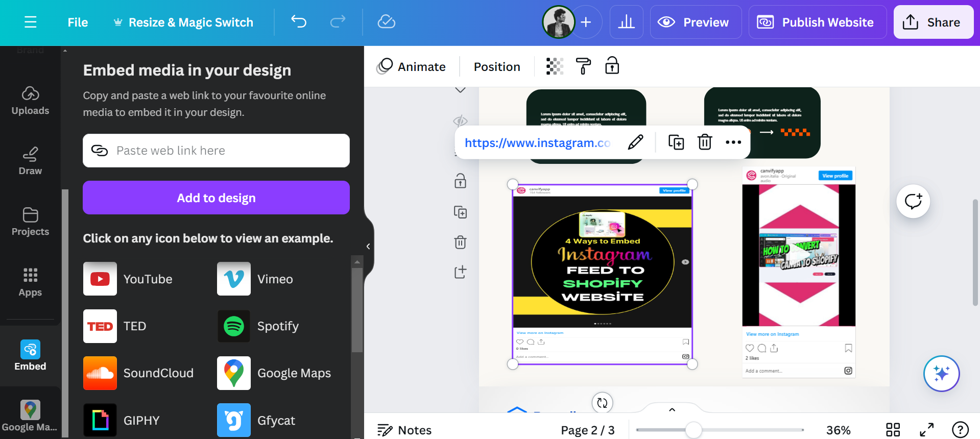Open Apps in sidebar

point(30,282)
